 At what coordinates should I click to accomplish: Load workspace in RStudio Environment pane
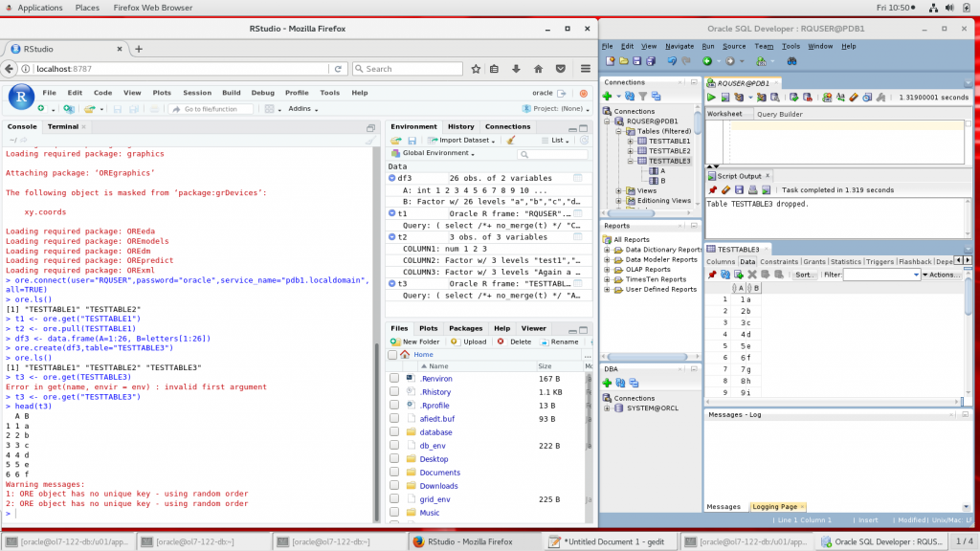(396, 141)
